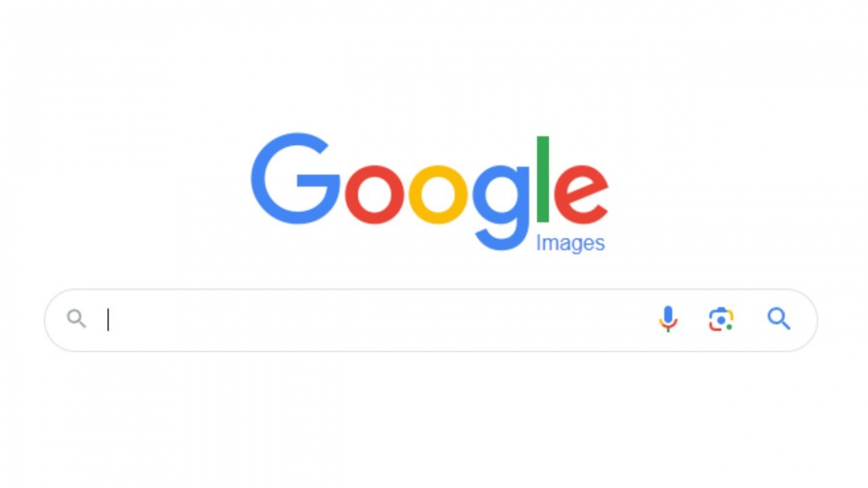Click the green letter l in logo
868x488 pixels.
point(542,179)
